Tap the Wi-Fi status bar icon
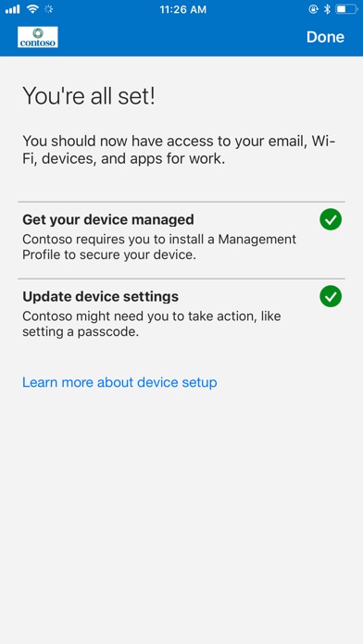363x644 pixels. tap(32, 9)
